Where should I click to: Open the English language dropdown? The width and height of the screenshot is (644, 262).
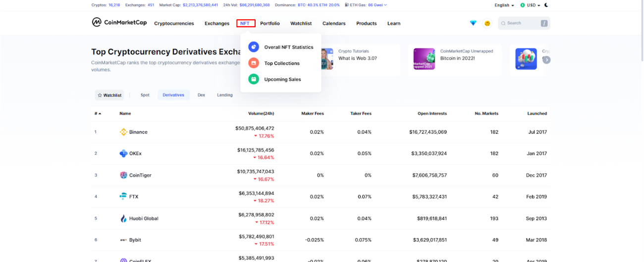[504, 5]
